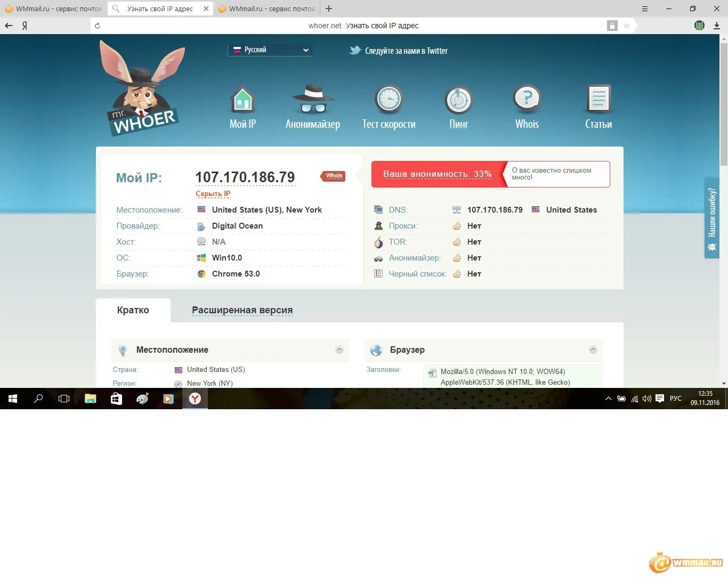Click the browser back arrow
Viewport: 728px width, 584px height.
click(x=9, y=26)
